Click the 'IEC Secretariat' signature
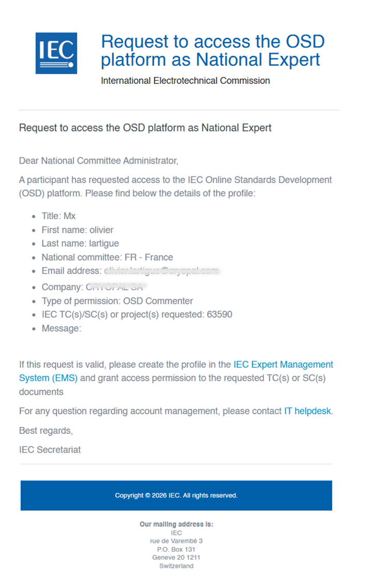 50,449
